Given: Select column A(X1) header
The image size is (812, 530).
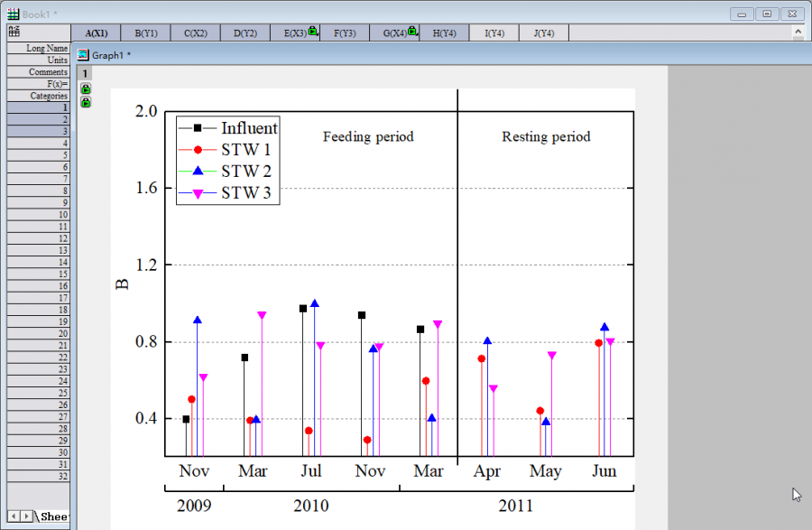Looking at the screenshot, I should (96, 33).
